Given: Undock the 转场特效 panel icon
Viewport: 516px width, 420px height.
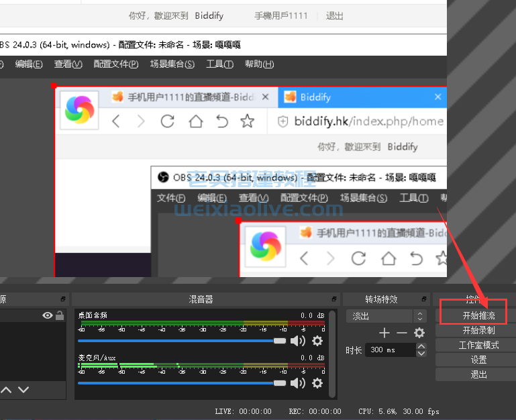Looking at the screenshot, I should (424, 299).
